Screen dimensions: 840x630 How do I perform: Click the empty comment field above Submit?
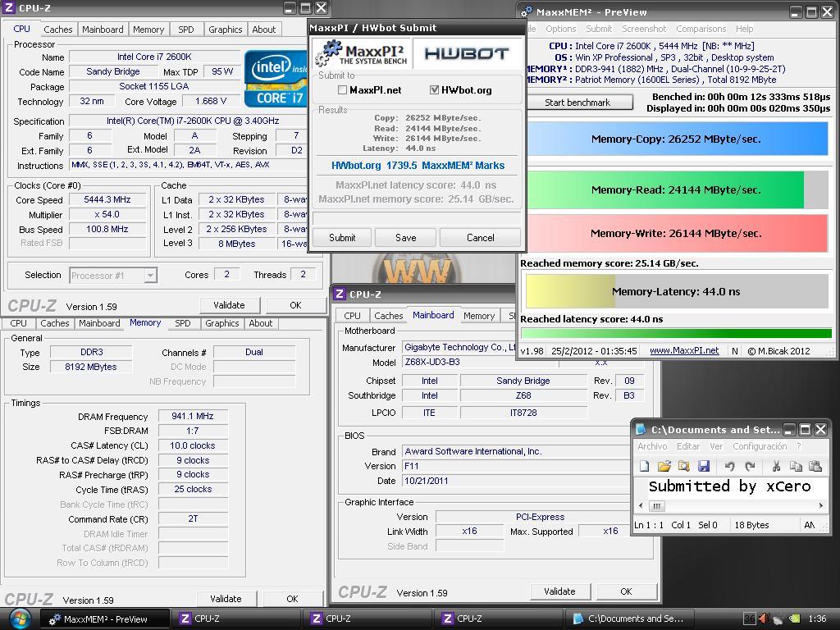(x=416, y=218)
